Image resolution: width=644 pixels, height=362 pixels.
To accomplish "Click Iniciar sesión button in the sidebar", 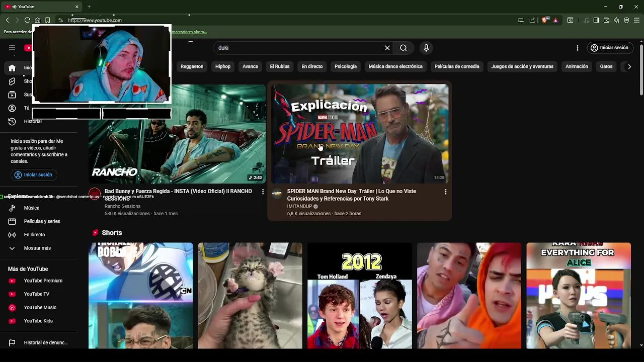I will pyautogui.click(x=34, y=175).
